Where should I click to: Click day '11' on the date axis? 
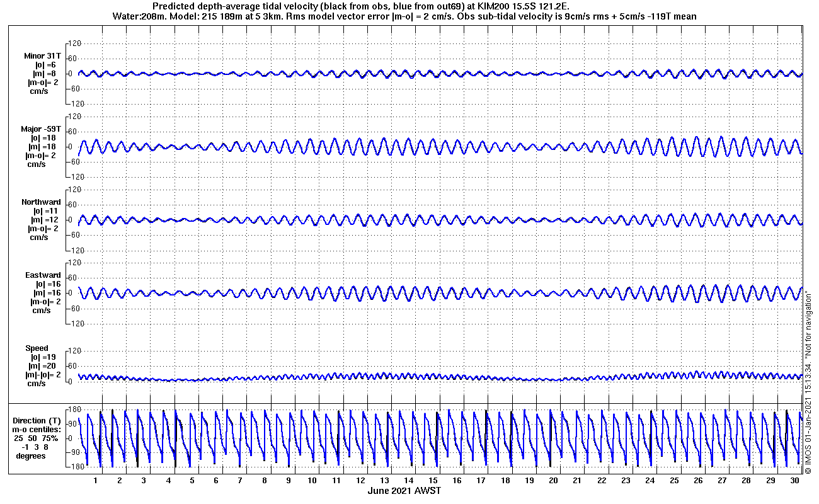pyautogui.click(x=336, y=481)
